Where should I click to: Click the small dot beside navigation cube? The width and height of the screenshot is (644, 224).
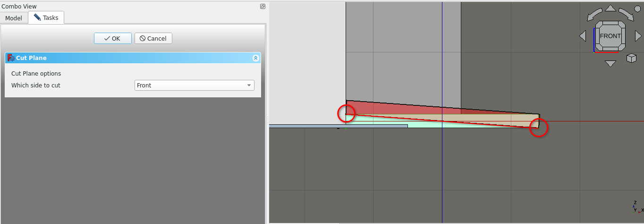pos(636,9)
